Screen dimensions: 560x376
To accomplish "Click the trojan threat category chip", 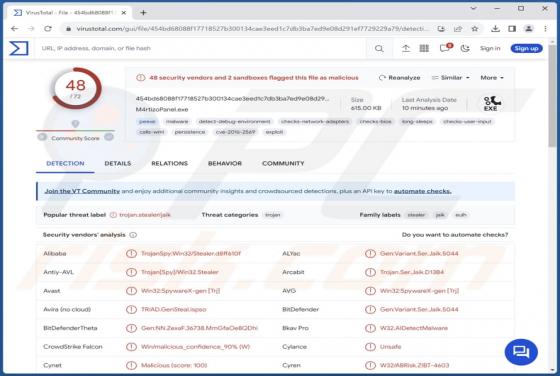I will tap(273, 215).
